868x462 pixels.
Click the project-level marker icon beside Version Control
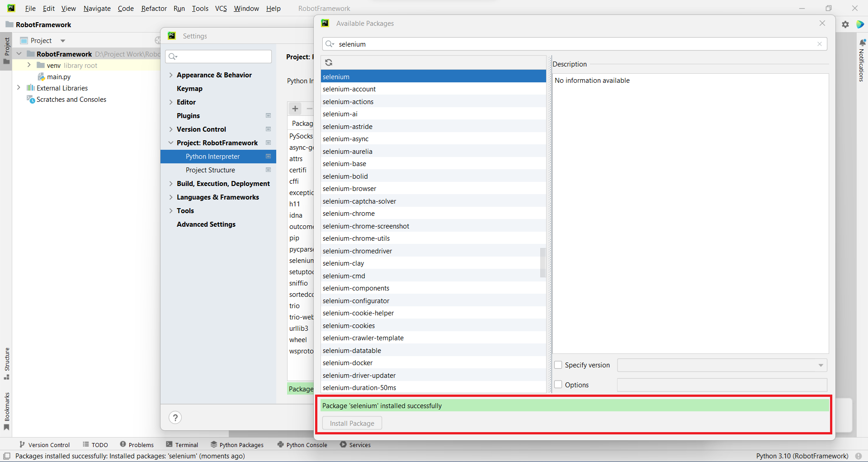tap(268, 129)
